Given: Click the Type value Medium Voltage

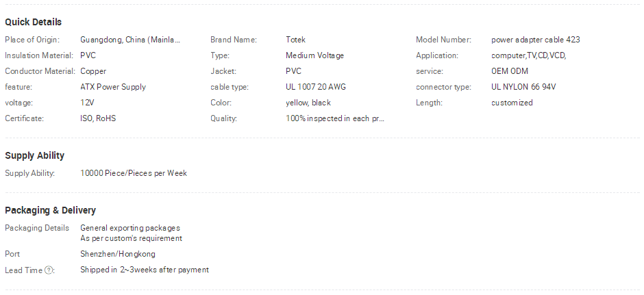Looking at the screenshot, I should tap(315, 55).
